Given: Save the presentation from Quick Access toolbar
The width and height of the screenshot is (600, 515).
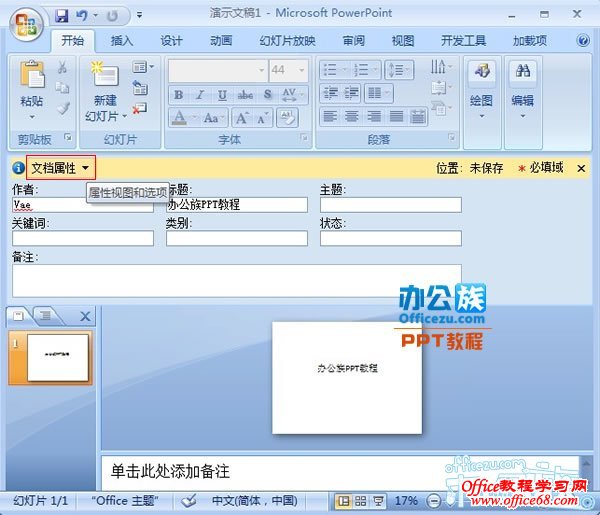Looking at the screenshot, I should tap(61, 16).
